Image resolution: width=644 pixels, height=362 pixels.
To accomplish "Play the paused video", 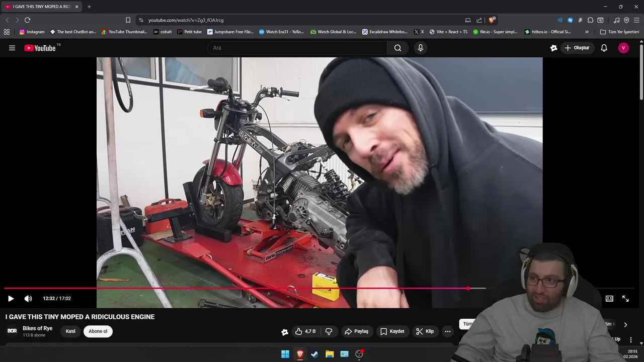I will click(11, 299).
